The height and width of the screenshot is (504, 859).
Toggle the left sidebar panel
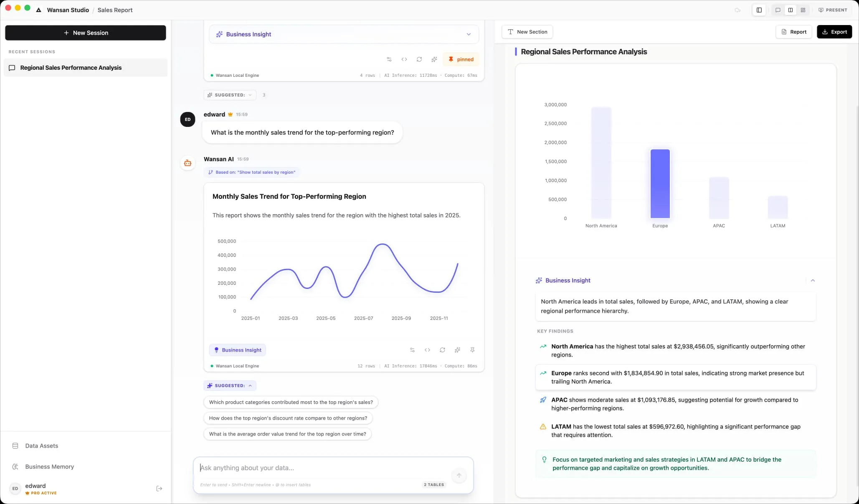[759, 10]
